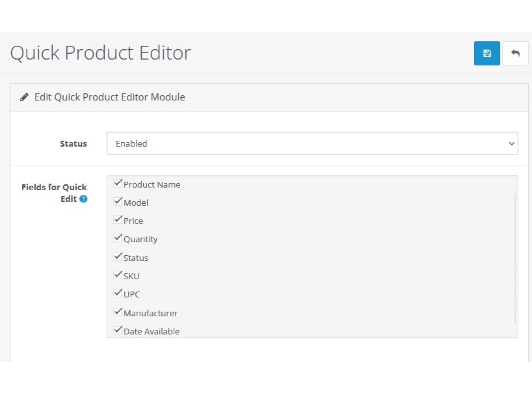Uncheck the Quantity checkbox

point(117,238)
